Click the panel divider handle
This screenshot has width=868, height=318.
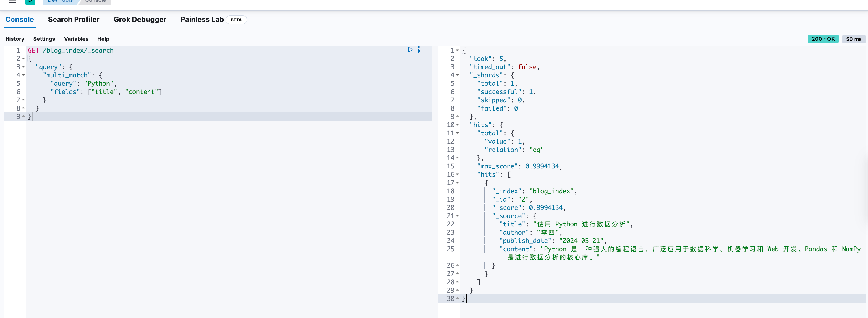tap(434, 224)
